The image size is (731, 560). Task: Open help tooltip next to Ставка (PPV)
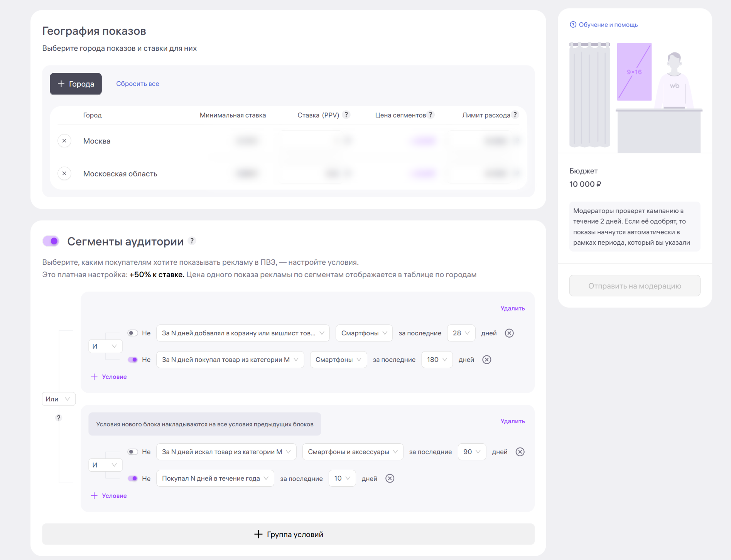[346, 115]
